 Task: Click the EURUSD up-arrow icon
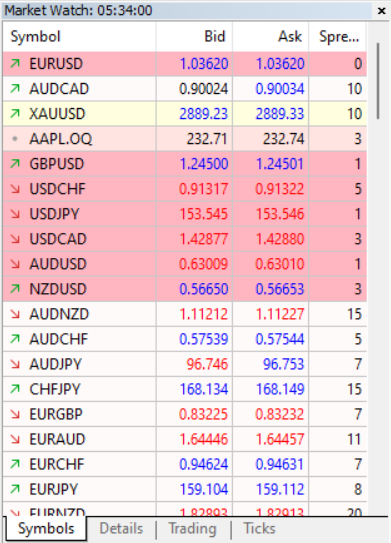coord(15,64)
